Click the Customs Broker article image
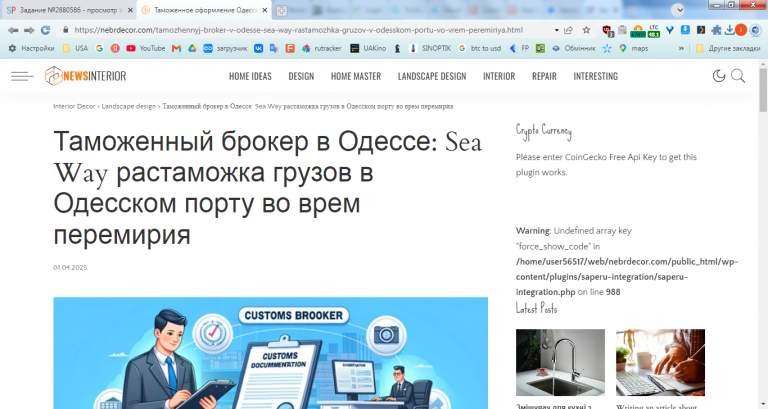Screen dimensions: 768x409 [x=270, y=353]
